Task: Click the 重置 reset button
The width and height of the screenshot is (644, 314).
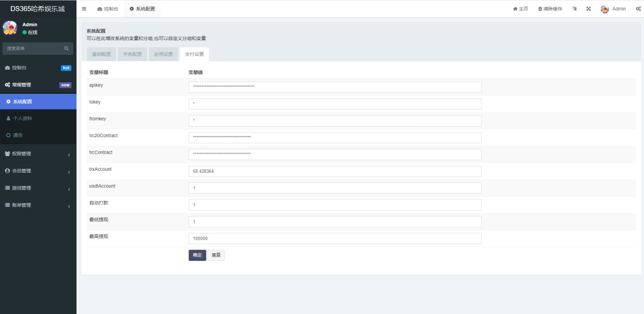Action: click(x=216, y=255)
